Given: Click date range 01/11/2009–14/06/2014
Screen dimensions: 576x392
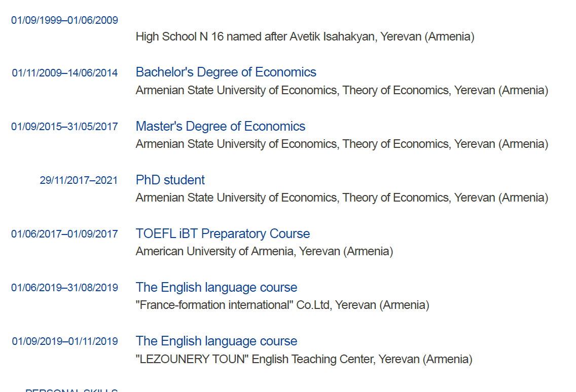Looking at the screenshot, I should (x=65, y=73).
